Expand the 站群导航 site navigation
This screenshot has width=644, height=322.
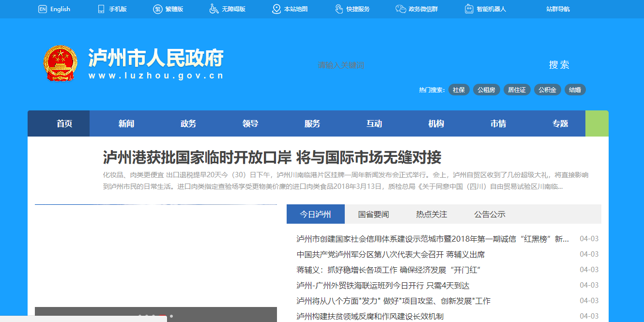[558, 9]
